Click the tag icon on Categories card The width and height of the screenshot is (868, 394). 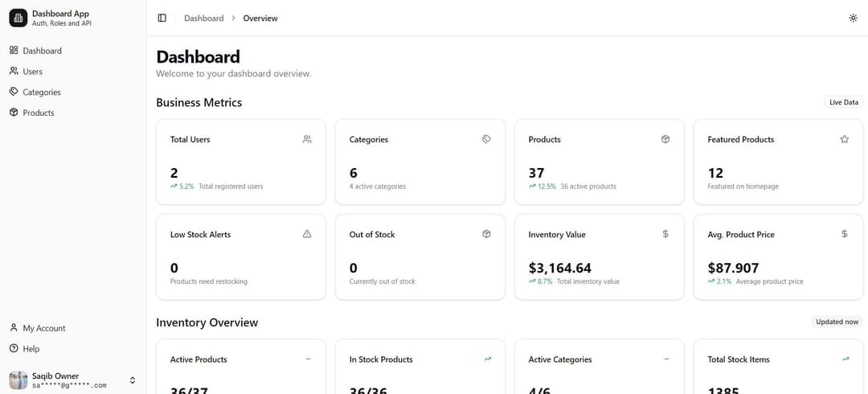[x=486, y=140]
